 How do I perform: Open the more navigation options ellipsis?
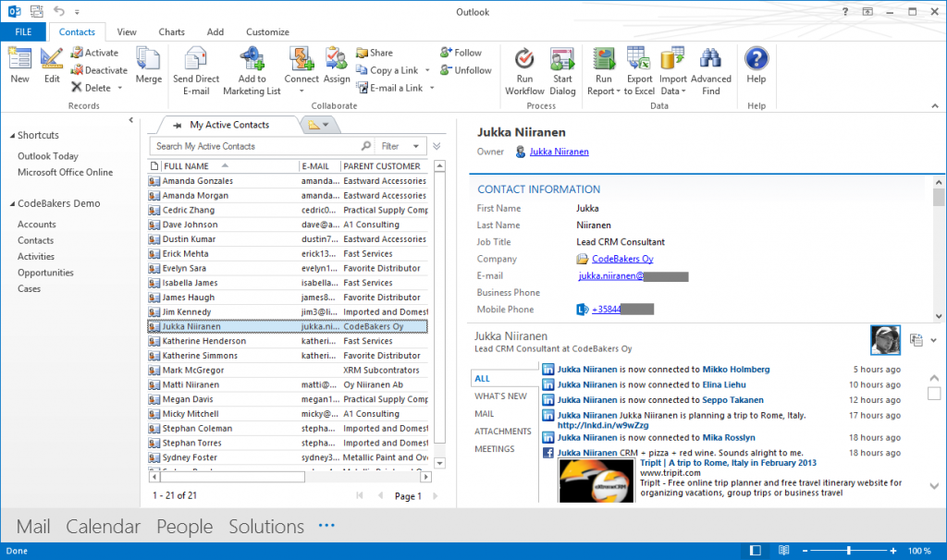point(326,525)
